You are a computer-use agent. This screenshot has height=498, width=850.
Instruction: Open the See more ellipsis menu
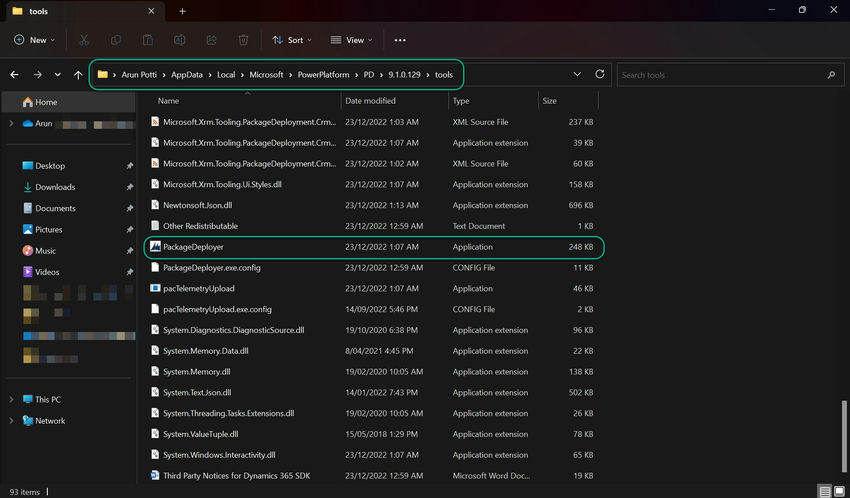(x=400, y=40)
